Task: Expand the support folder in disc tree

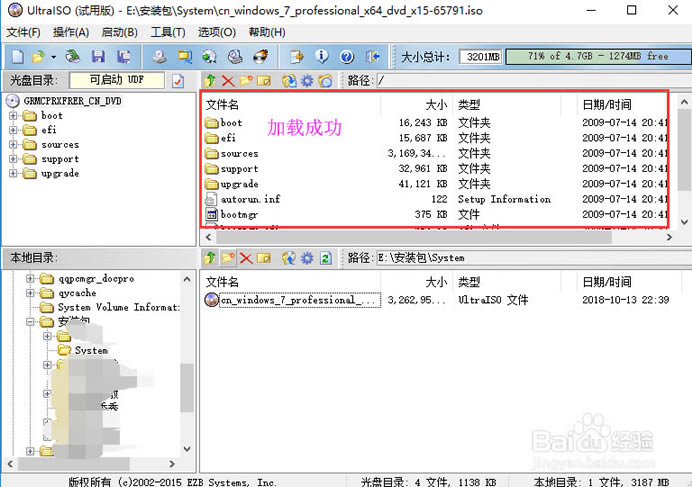Action: click(x=13, y=159)
